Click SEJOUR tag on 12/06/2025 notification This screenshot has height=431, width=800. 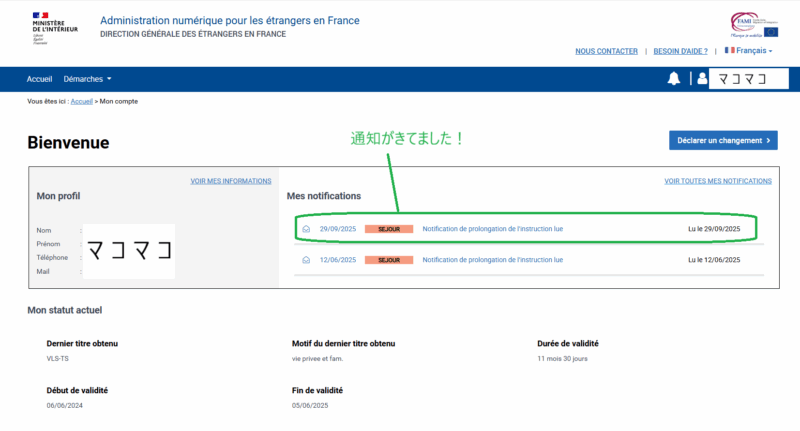388,260
